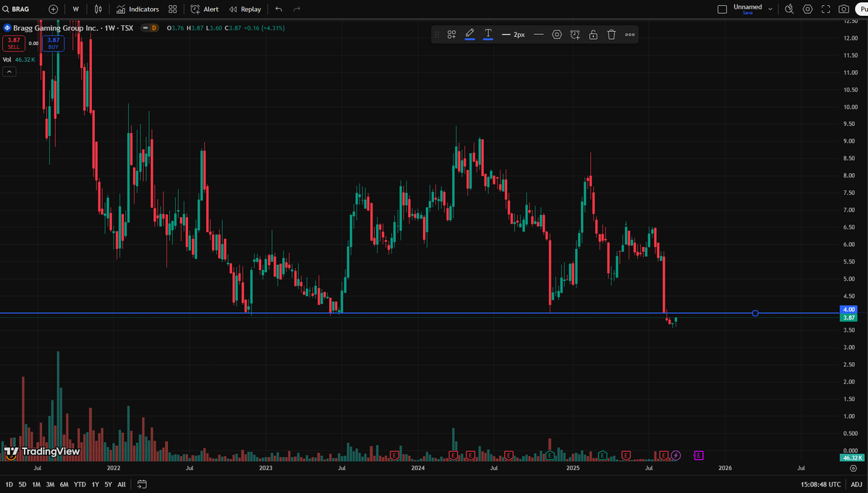The image size is (868, 493).
Task: Open timezone menu at 15:08:48 UTC
Action: [821, 484]
